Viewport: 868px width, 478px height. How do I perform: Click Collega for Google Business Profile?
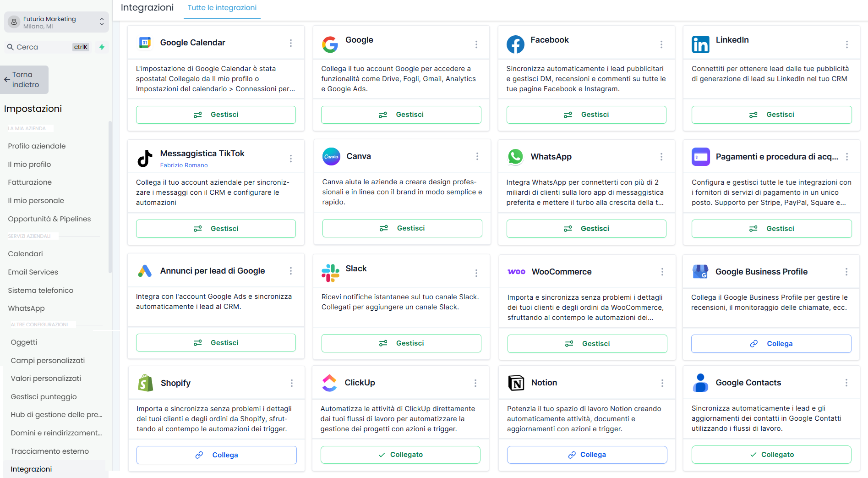coord(771,344)
